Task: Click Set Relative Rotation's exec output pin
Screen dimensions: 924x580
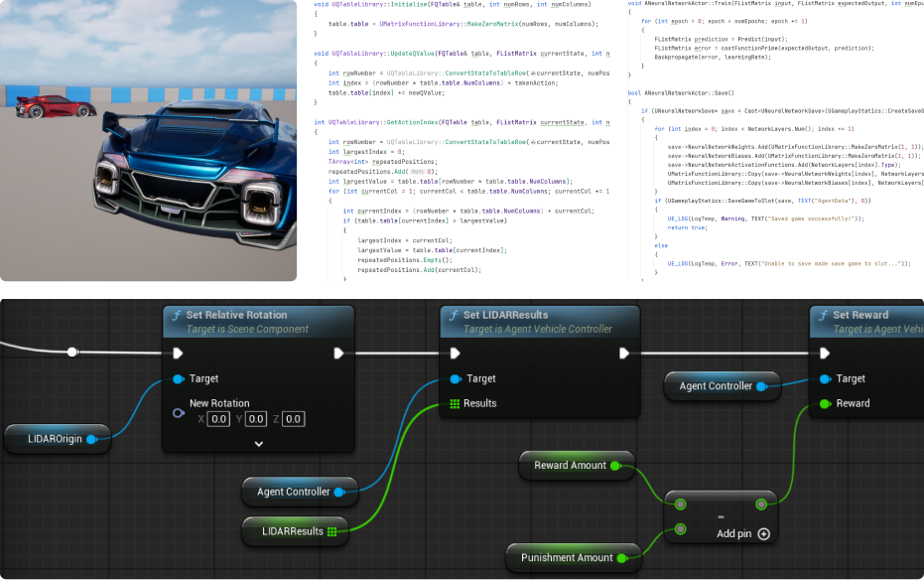Action: pos(339,353)
